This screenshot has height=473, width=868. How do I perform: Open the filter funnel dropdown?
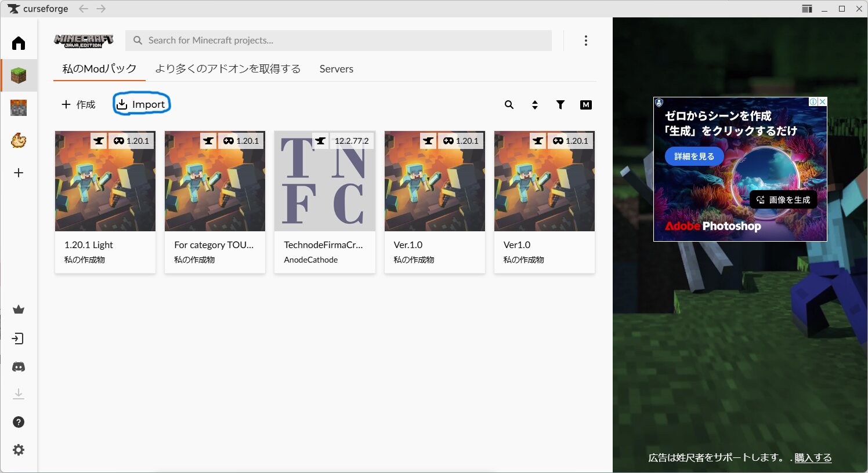point(560,105)
